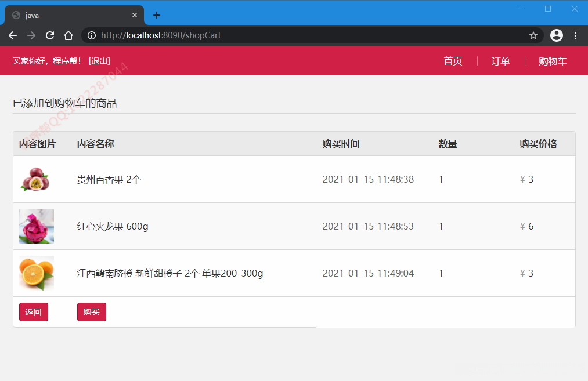Open the browser home page icon
This screenshot has width=588, height=381.
click(68, 35)
